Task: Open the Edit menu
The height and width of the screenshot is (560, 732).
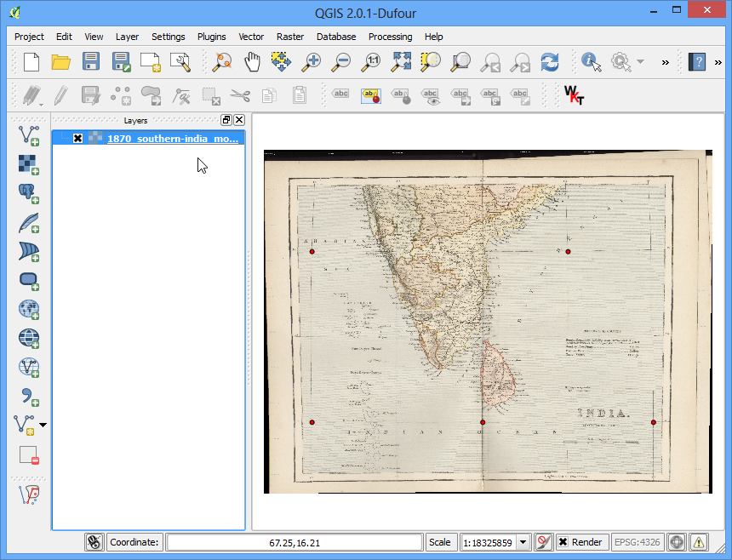Action: tap(64, 37)
